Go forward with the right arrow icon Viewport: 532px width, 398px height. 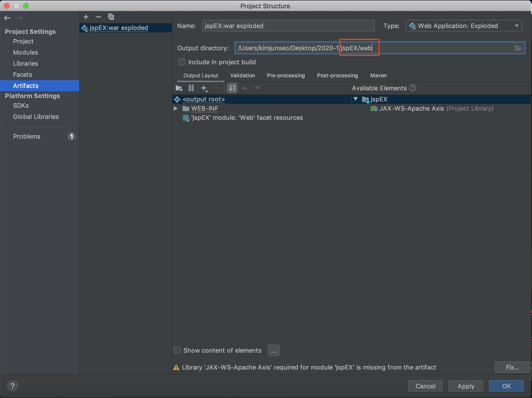[20, 18]
